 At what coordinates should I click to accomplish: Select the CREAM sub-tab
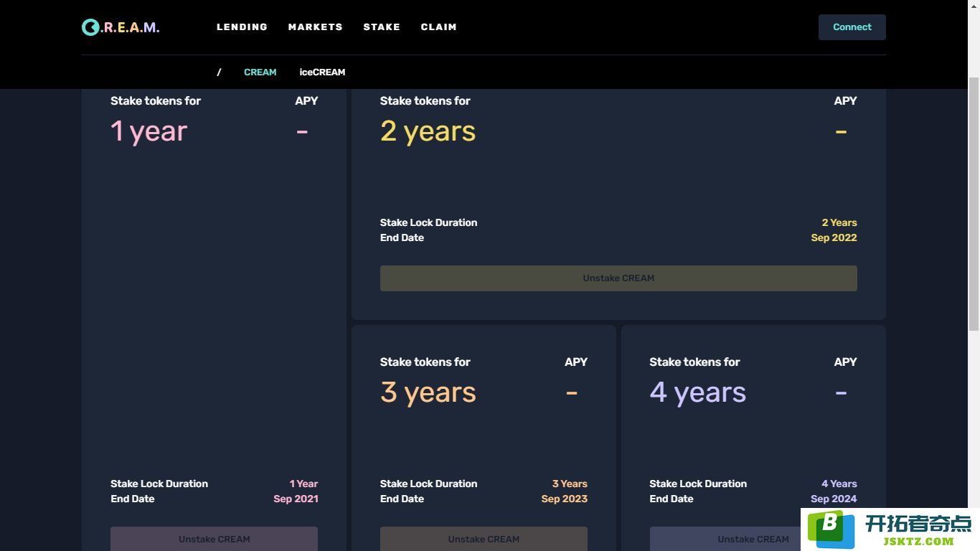point(260,72)
